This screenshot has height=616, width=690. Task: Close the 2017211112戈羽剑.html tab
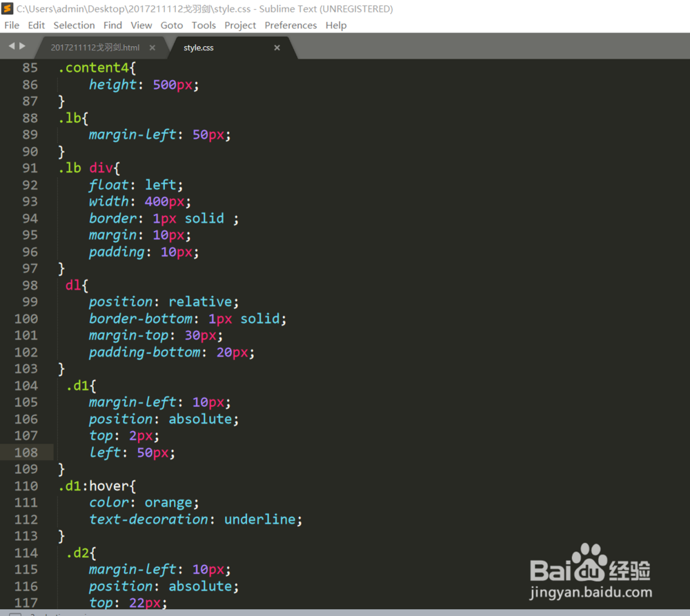(152, 48)
